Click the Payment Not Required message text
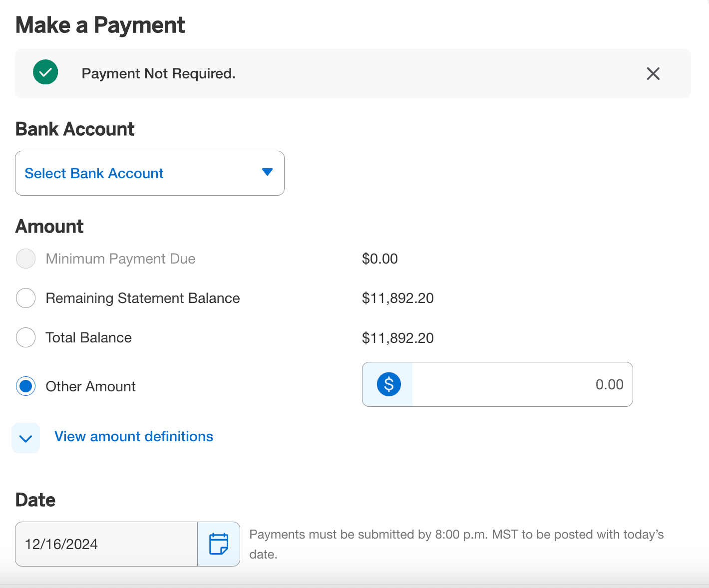Viewport: 709px width, 588px height. [x=158, y=74]
